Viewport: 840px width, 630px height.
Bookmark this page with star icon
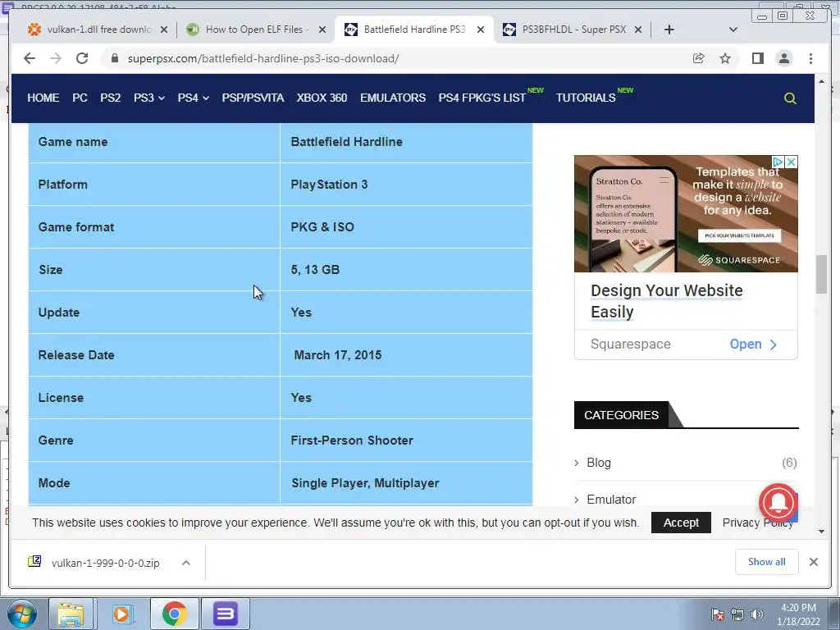click(725, 58)
